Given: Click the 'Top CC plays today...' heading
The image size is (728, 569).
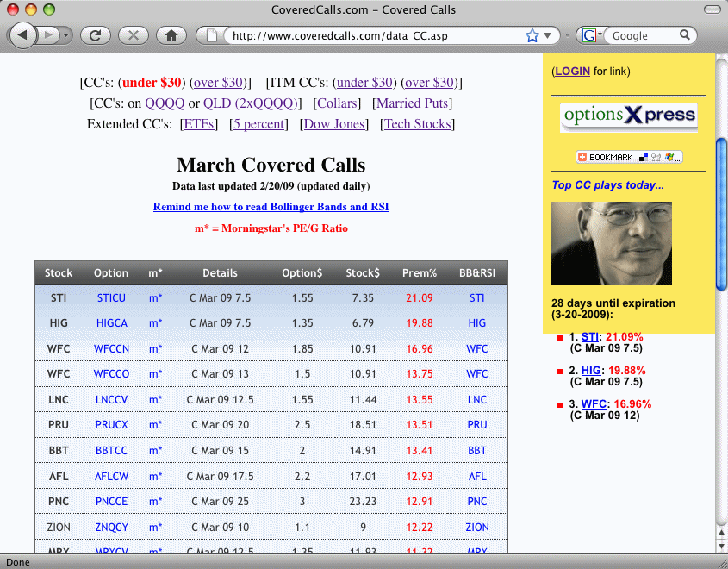Looking at the screenshot, I should (x=607, y=184).
